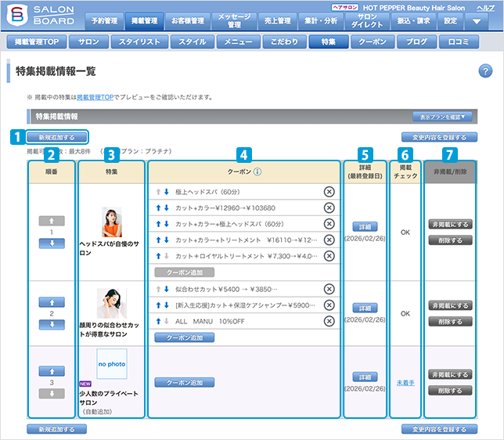Expand the 表示プランを確認 dropdown
This screenshot has width=504, height=440.
tap(442, 117)
